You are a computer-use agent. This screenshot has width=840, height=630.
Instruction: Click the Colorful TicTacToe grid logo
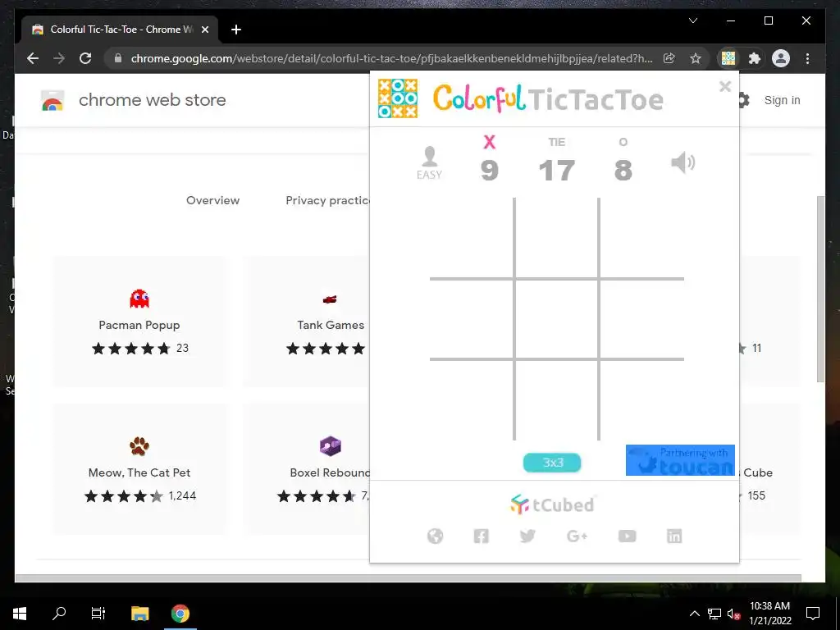398,98
